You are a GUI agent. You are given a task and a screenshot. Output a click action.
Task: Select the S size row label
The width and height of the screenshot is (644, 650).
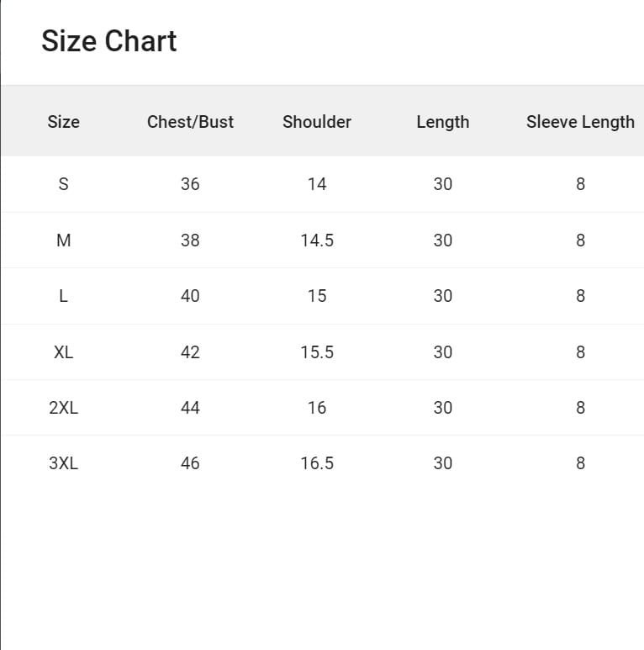point(63,184)
